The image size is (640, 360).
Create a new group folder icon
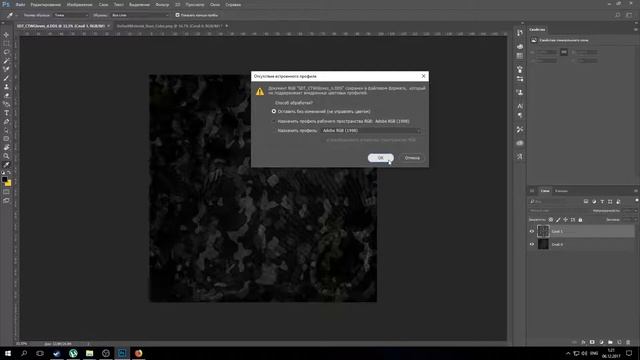pos(610,342)
